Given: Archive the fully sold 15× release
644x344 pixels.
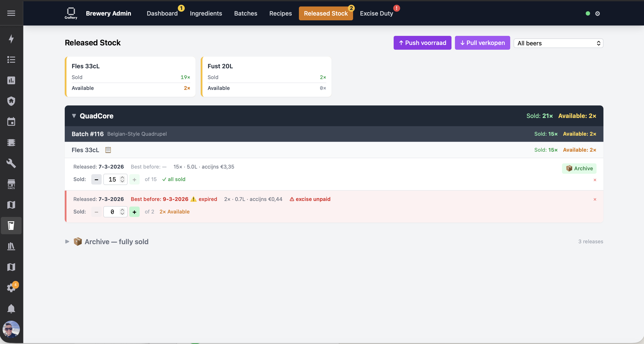Looking at the screenshot, I should (579, 168).
